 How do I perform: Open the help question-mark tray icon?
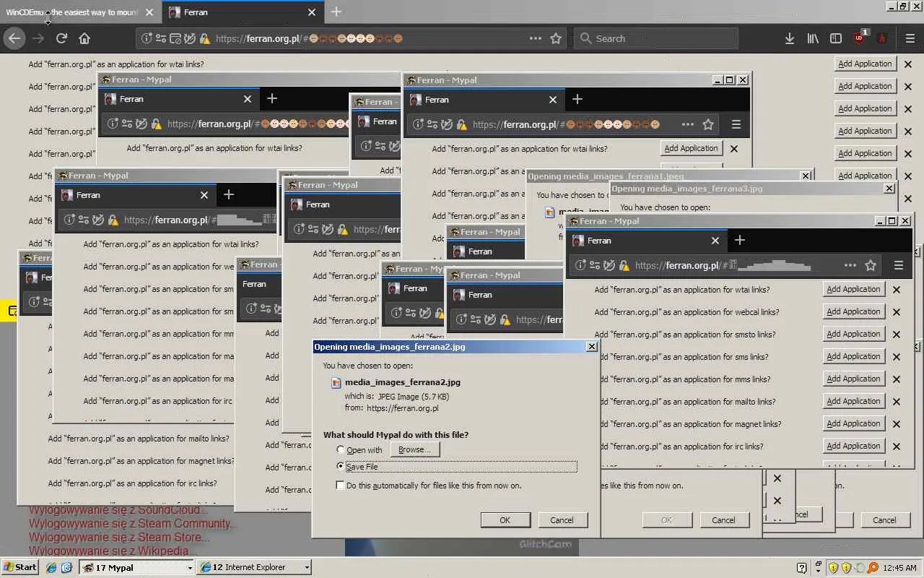801,567
